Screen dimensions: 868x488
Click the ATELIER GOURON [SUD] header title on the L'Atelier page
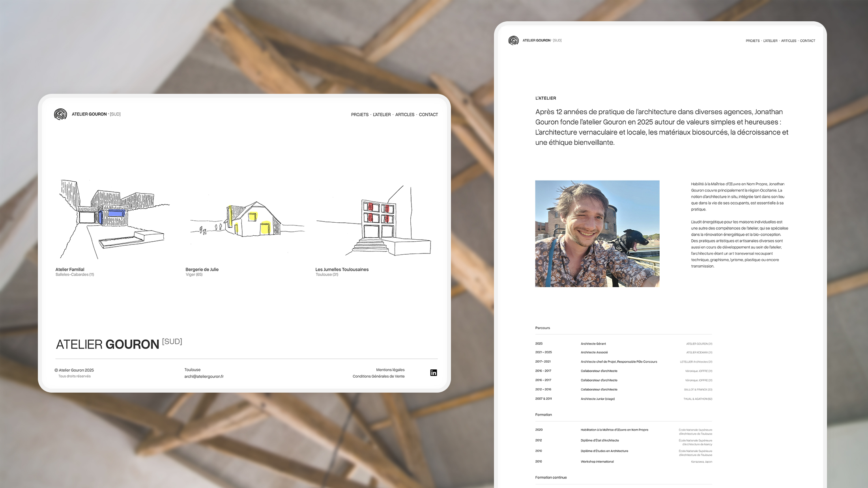coord(542,41)
